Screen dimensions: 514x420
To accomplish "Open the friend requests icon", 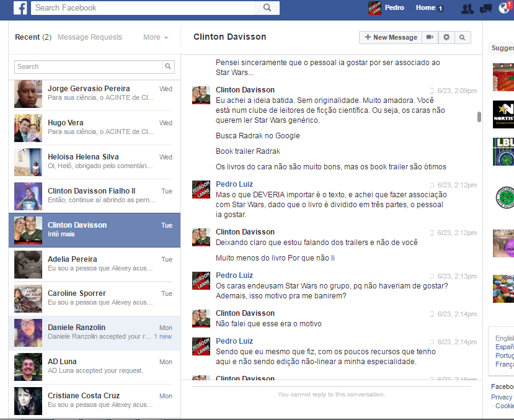I will (467, 8).
